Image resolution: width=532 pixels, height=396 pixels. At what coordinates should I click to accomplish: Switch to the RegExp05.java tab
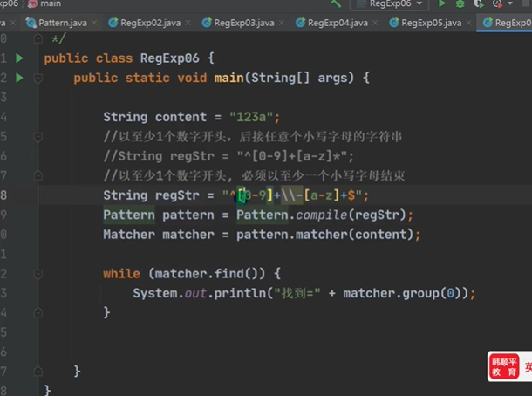tap(431, 23)
